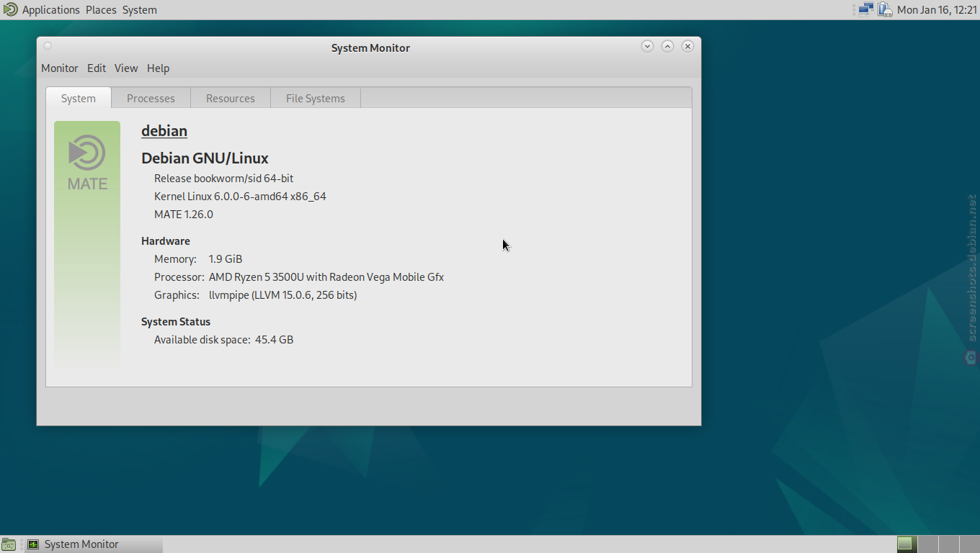The image size is (980, 553).
Task: Open the clock calendar Mon Jan 16
Action: pos(937,10)
